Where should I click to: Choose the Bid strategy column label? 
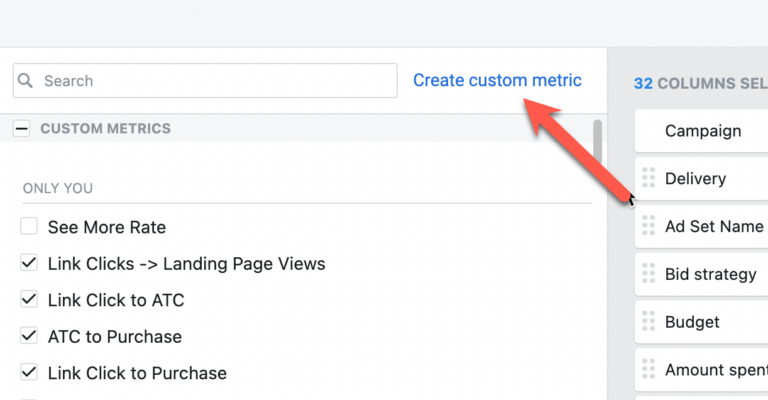click(710, 274)
